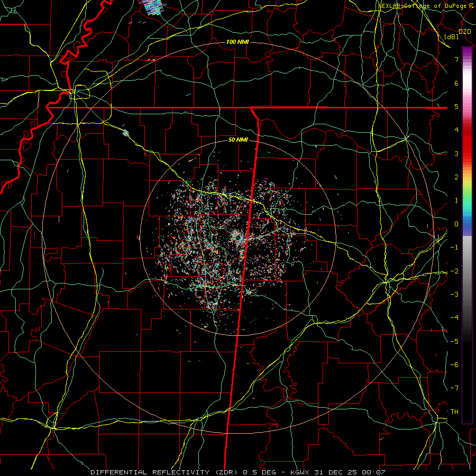Screen dimensions: 476x476
Task: Click the '1' value on color scale
Action: [x=456, y=200]
